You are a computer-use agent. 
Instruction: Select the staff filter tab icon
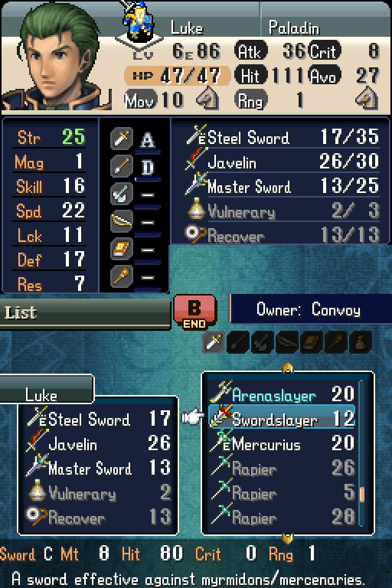(x=336, y=341)
